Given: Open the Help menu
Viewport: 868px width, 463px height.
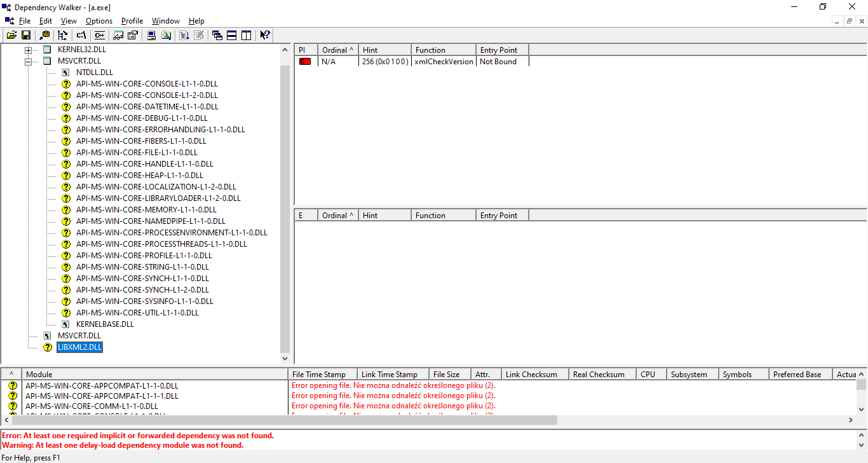Looking at the screenshot, I should coord(196,21).
